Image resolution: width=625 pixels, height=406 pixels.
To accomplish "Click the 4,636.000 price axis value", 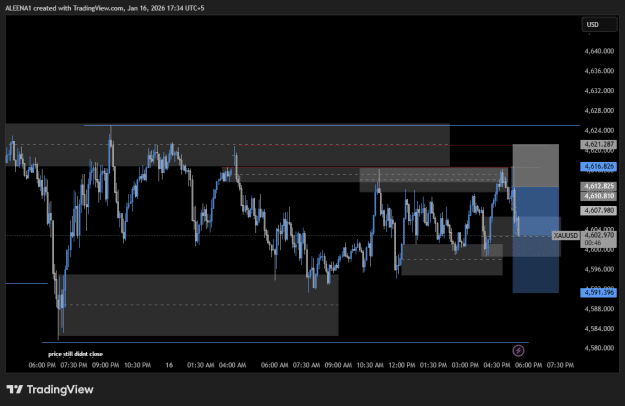I will point(599,71).
